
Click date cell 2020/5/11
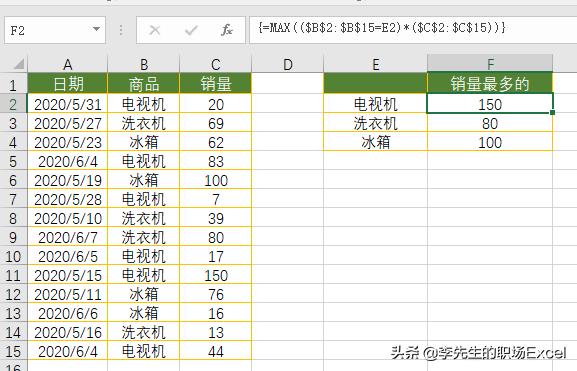tap(67, 294)
